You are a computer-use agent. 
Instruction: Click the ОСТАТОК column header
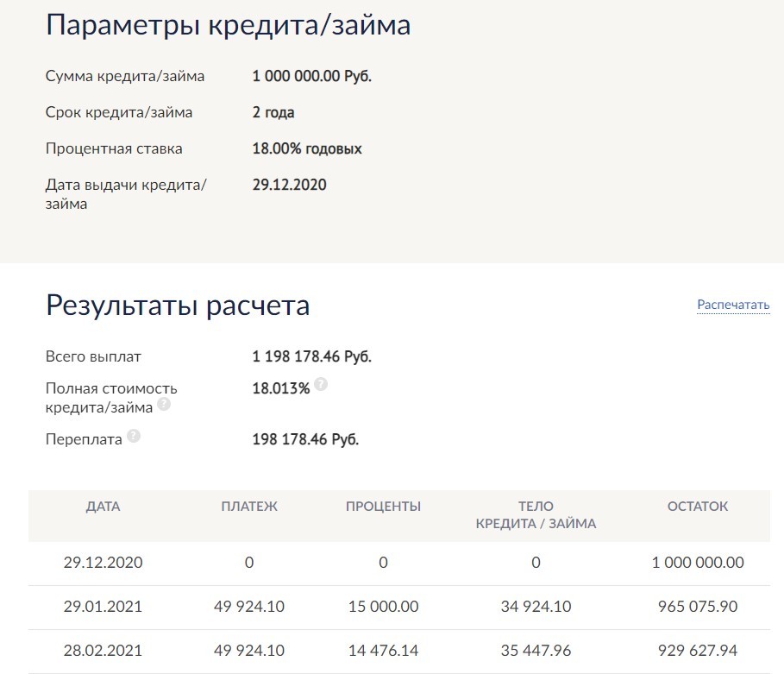[698, 507]
